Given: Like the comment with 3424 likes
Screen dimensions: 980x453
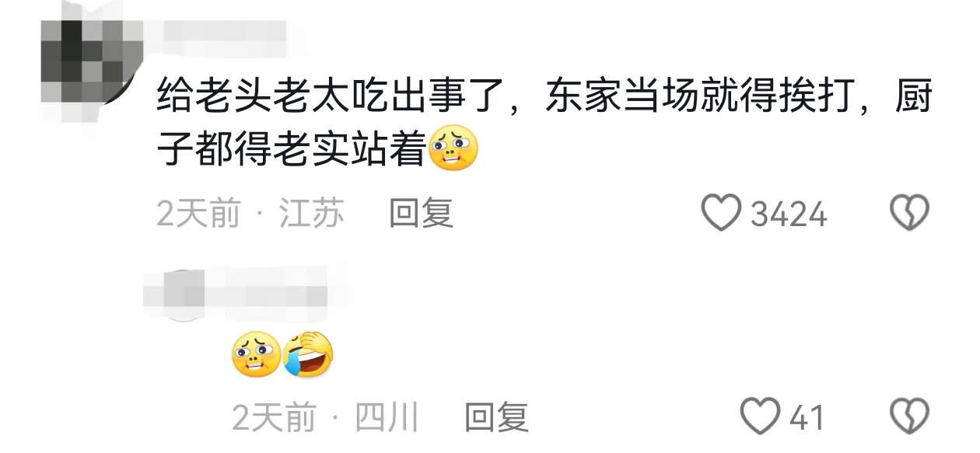Looking at the screenshot, I should [721, 212].
